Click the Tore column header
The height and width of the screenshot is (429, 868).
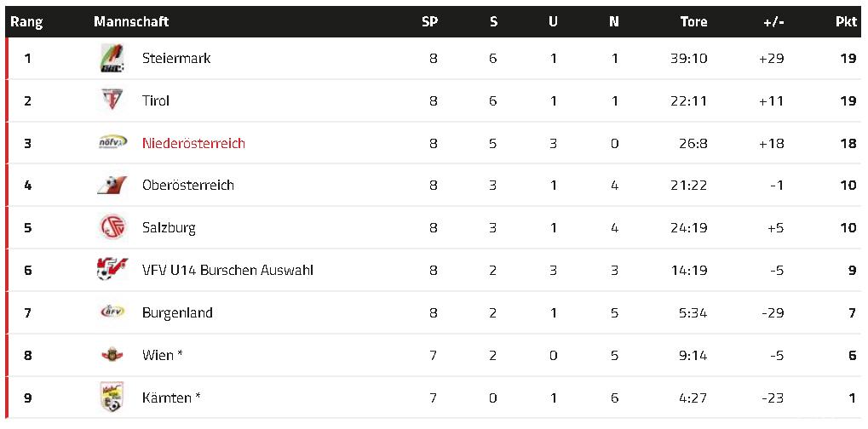pos(693,21)
